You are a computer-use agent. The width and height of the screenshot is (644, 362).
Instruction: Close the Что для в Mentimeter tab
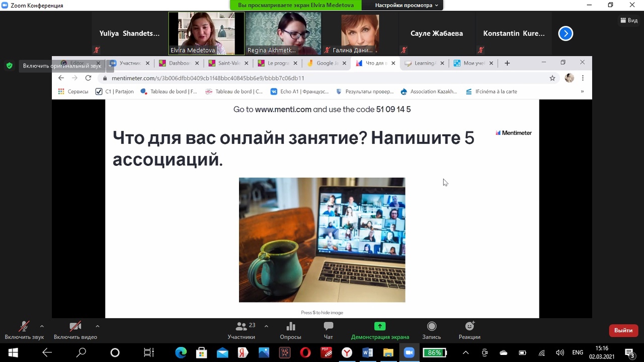tap(393, 63)
